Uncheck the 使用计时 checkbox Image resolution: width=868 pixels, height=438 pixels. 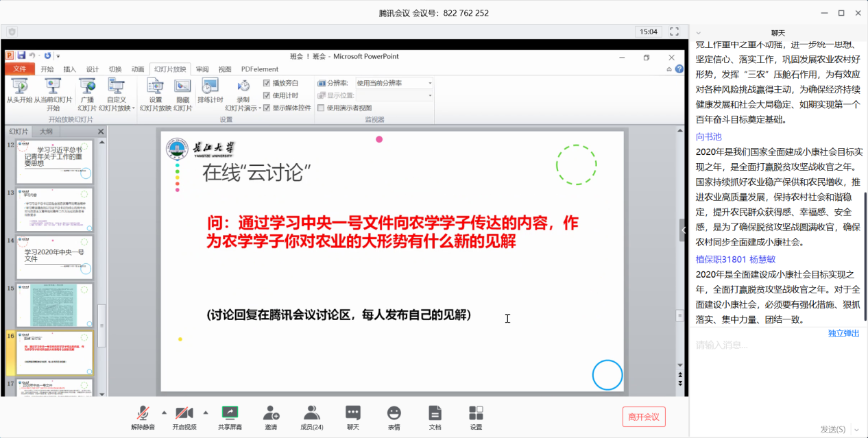267,95
